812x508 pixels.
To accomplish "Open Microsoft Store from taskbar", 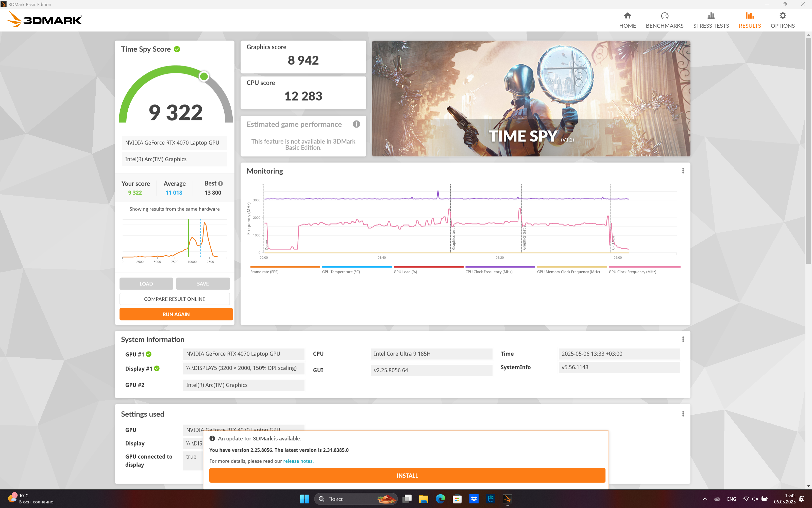I will click(x=457, y=499).
